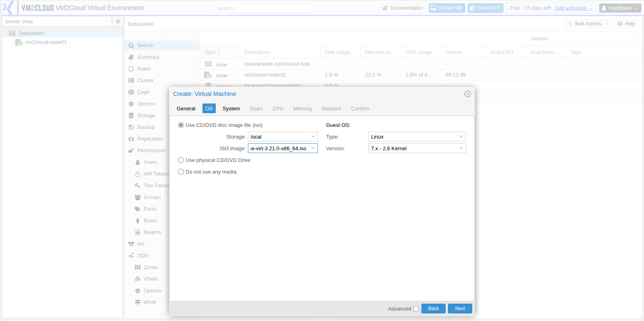
Task: Select the vm2cloud-node01 tree item
Action: point(46,42)
